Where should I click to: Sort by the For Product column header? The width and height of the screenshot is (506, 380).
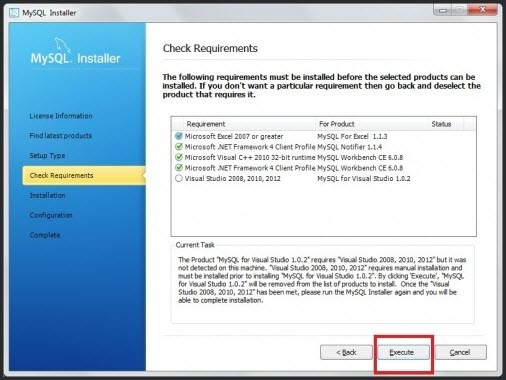(371, 124)
